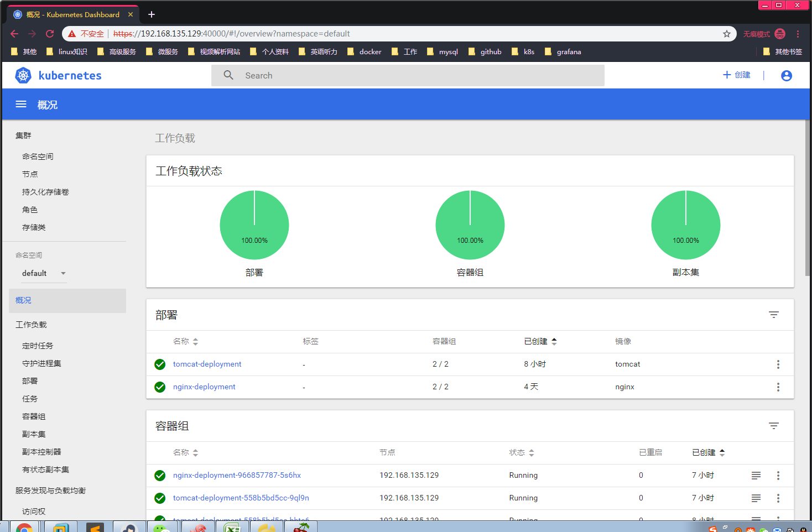The height and width of the screenshot is (532, 812).
Task: Open a new browser tab
Action: pyautogui.click(x=152, y=14)
